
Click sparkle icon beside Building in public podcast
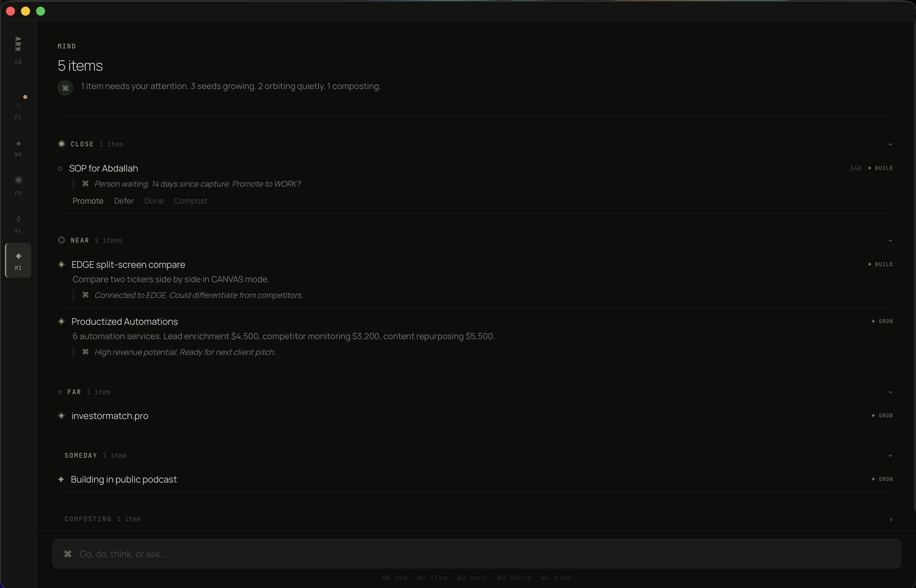61,479
